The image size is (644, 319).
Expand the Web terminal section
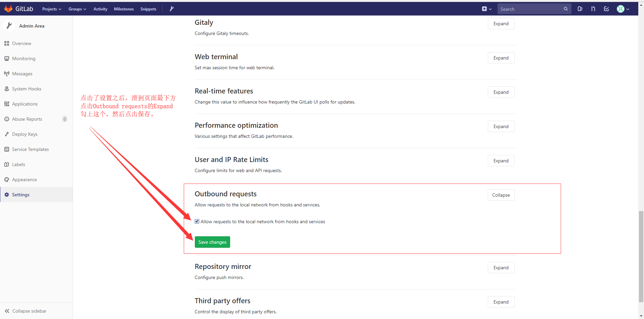[501, 58]
